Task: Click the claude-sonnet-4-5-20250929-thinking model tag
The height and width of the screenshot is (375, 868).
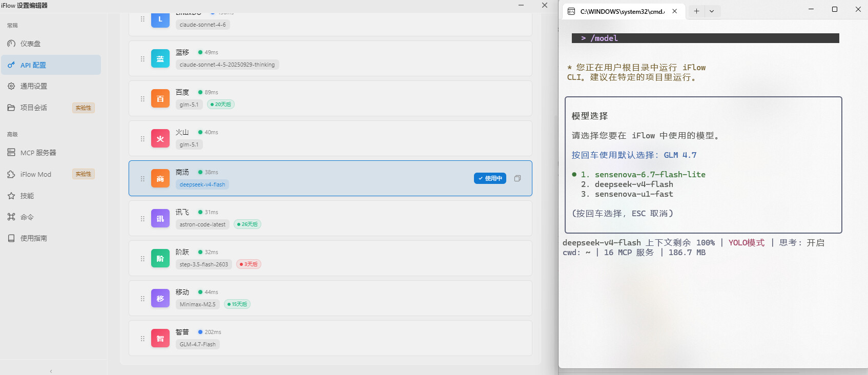Action: click(x=227, y=65)
